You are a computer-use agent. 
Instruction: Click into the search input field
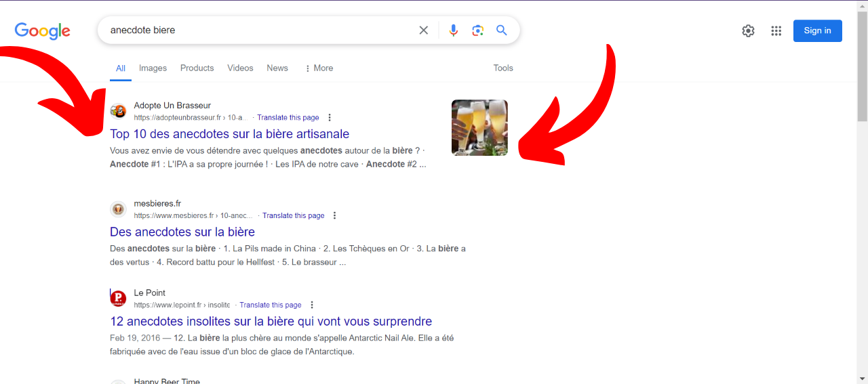pos(258,30)
